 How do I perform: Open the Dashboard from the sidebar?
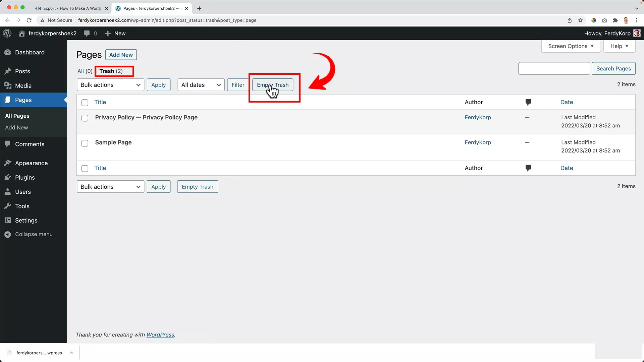point(30,52)
